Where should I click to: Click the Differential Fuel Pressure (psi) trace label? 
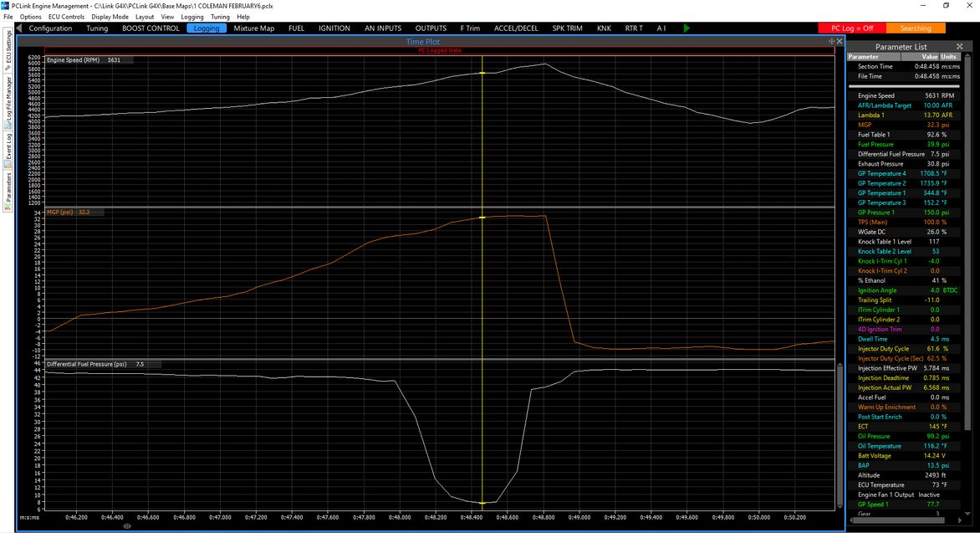point(86,364)
